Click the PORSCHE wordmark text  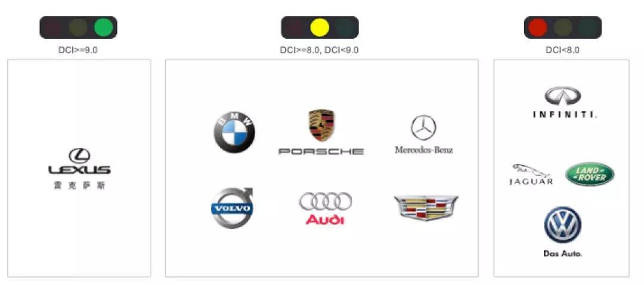pos(321,151)
